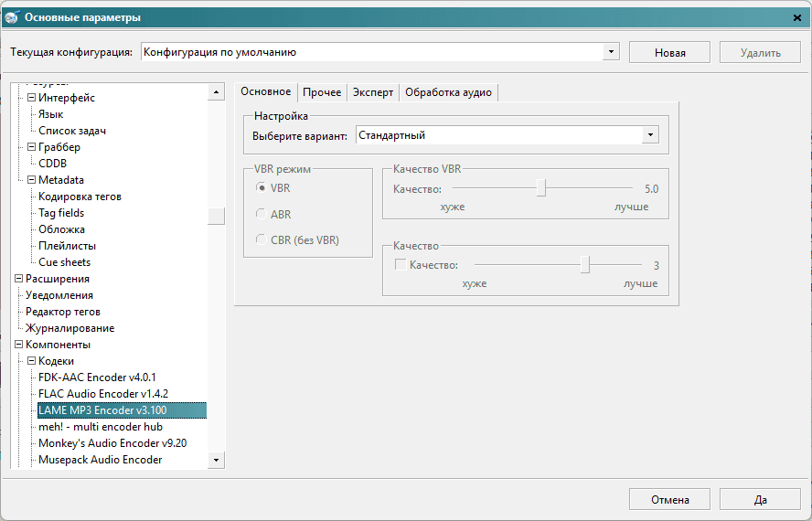Select meh! - multi encoder hub

click(x=101, y=427)
